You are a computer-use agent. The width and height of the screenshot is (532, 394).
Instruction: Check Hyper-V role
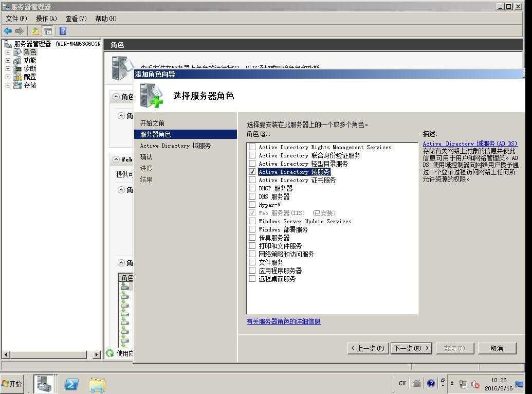[252, 205]
